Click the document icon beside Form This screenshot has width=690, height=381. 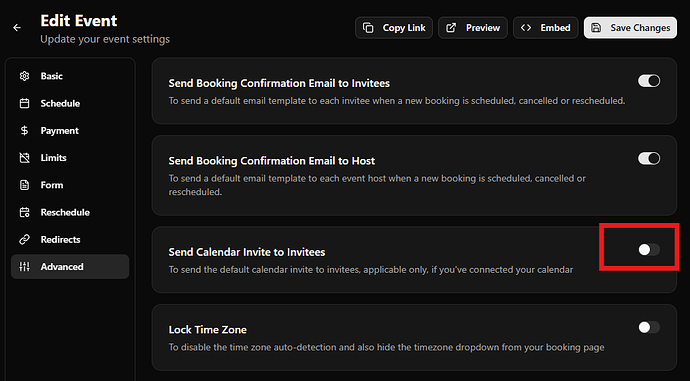[25, 185]
